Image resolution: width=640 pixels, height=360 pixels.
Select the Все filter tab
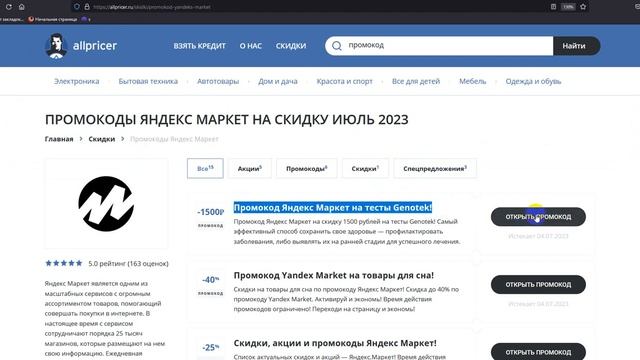tap(205, 168)
